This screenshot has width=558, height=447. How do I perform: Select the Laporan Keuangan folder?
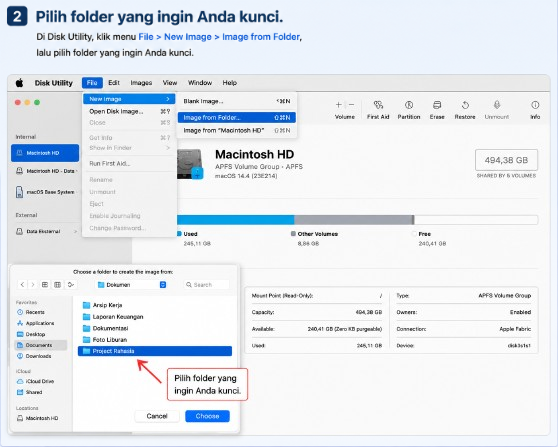coord(155,317)
